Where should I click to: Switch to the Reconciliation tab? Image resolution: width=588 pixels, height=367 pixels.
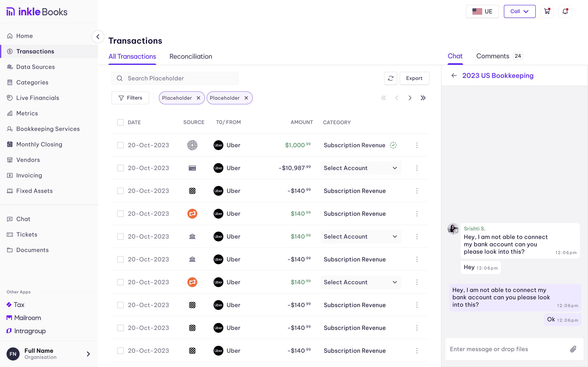pos(191,56)
